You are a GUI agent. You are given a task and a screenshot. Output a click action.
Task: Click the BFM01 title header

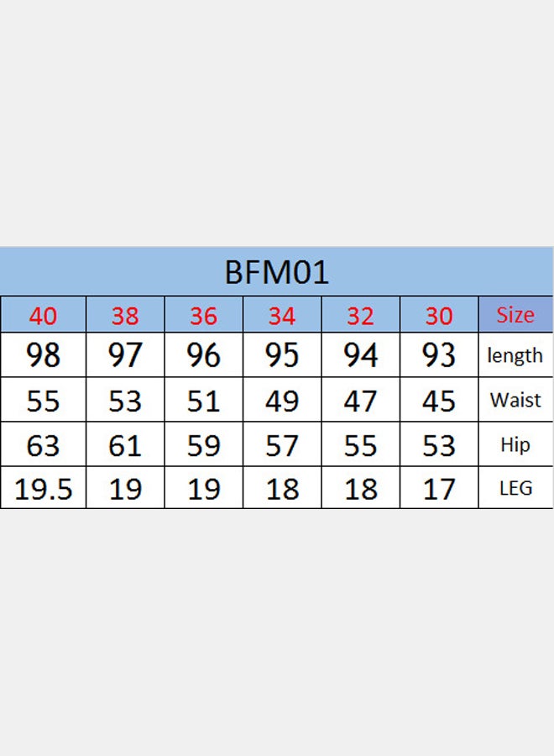tap(277, 272)
